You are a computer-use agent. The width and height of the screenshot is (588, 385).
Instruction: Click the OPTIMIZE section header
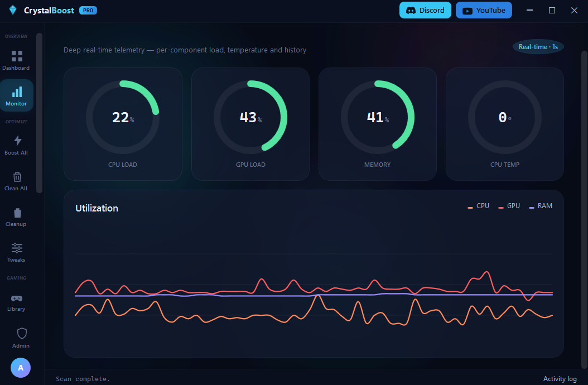(17, 122)
